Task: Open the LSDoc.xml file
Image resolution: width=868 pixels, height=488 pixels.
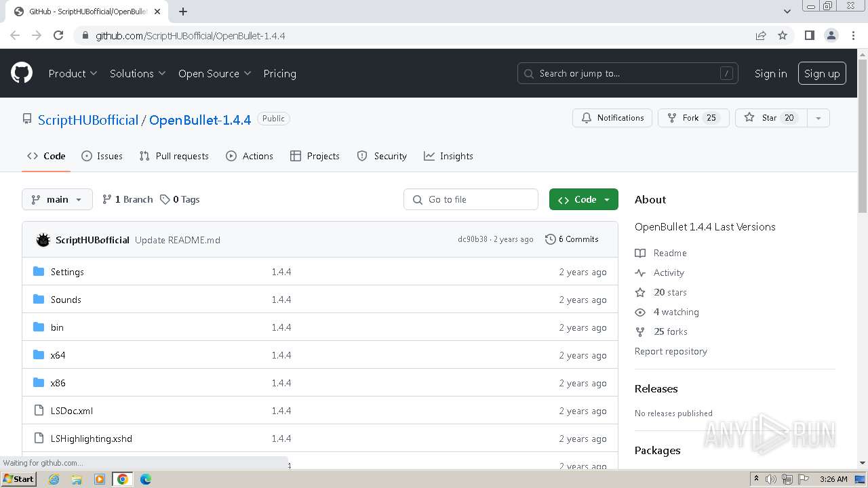Action: pos(72,411)
